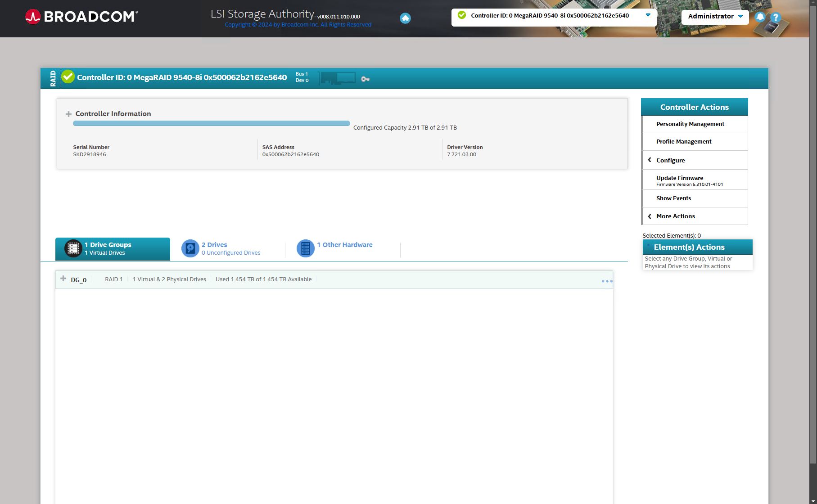Switch to the 2 Drives tab
The width and height of the screenshot is (817, 504).
click(x=227, y=249)
